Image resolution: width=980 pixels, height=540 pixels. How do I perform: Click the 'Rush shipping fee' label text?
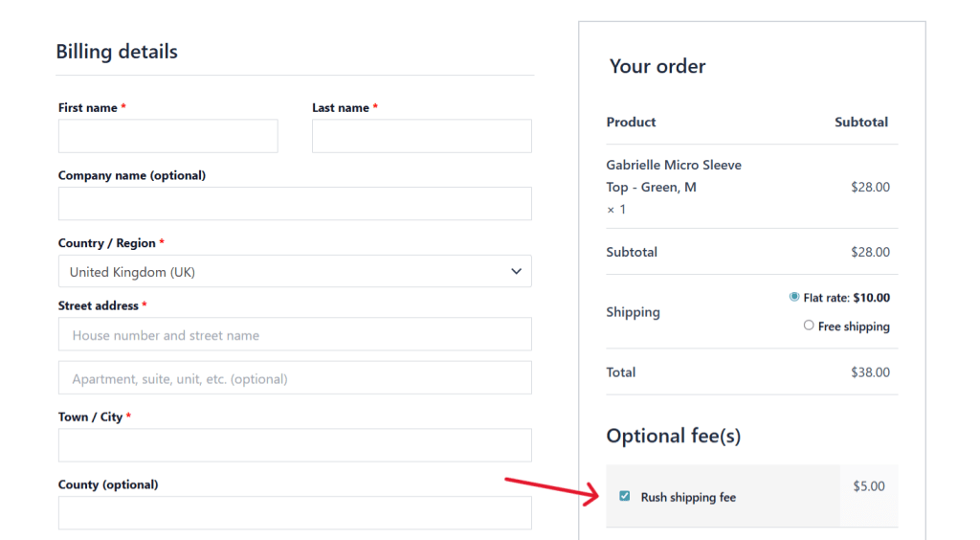point(688,497)
